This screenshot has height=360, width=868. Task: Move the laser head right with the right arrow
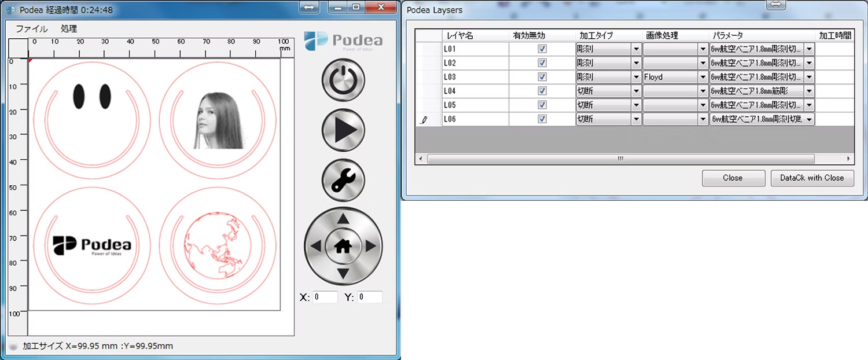370,247
